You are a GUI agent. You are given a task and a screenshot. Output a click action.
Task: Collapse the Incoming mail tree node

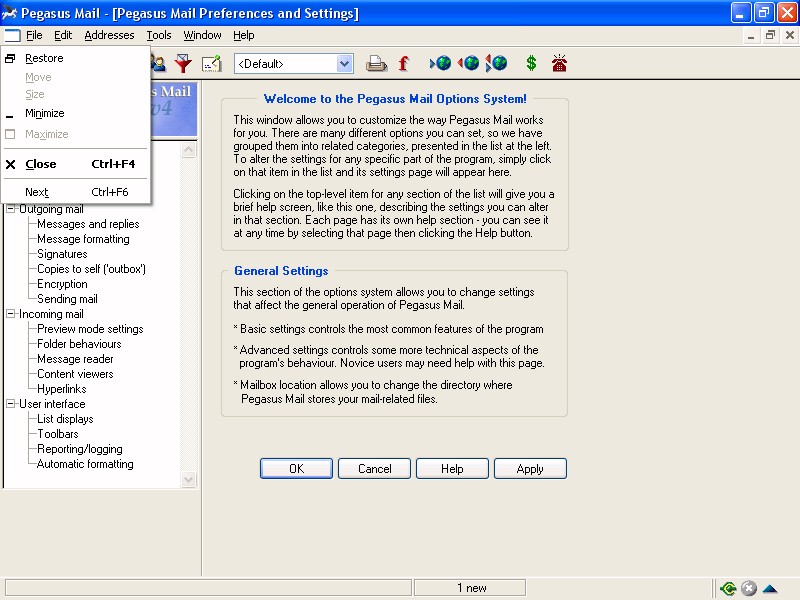pos(10,314)
